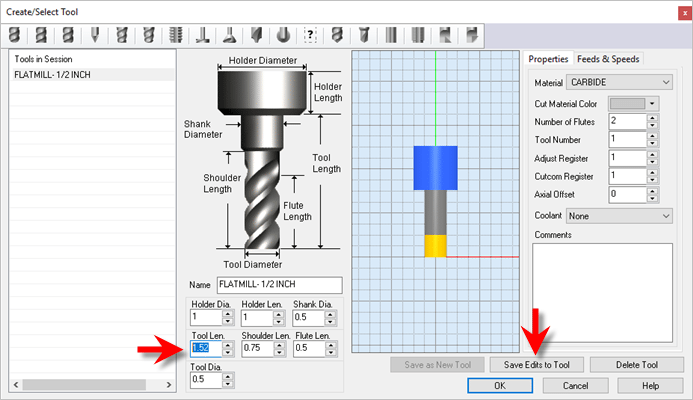
Task: Choose the inverted-T slot cutter icon
Action: coord(203,35)
